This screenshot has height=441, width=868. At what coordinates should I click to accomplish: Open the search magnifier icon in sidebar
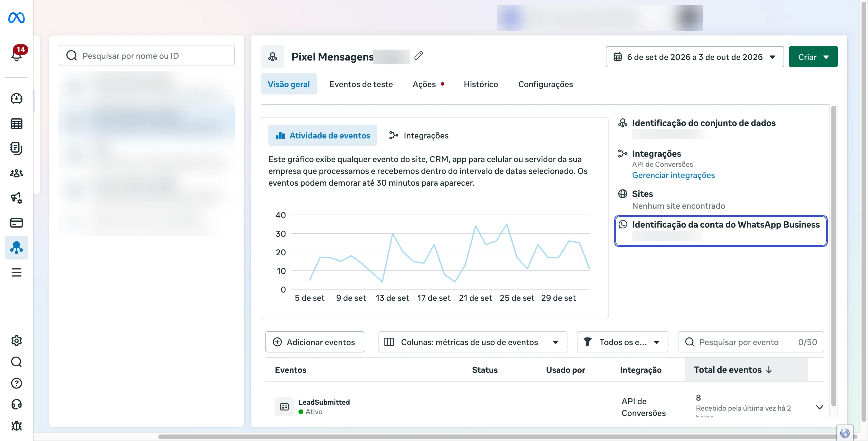16,362
